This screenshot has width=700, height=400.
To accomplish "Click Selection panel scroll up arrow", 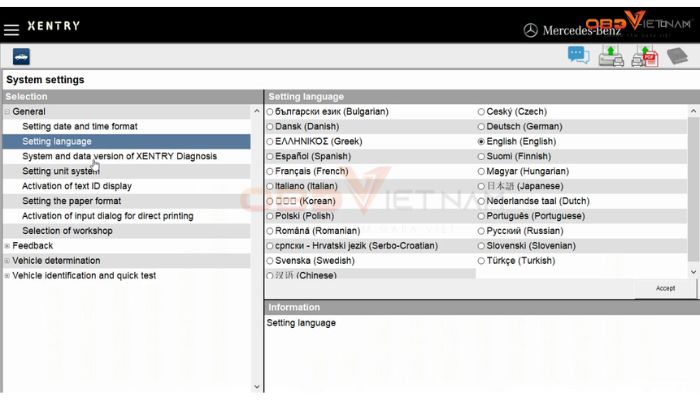I will pos(257,111).
